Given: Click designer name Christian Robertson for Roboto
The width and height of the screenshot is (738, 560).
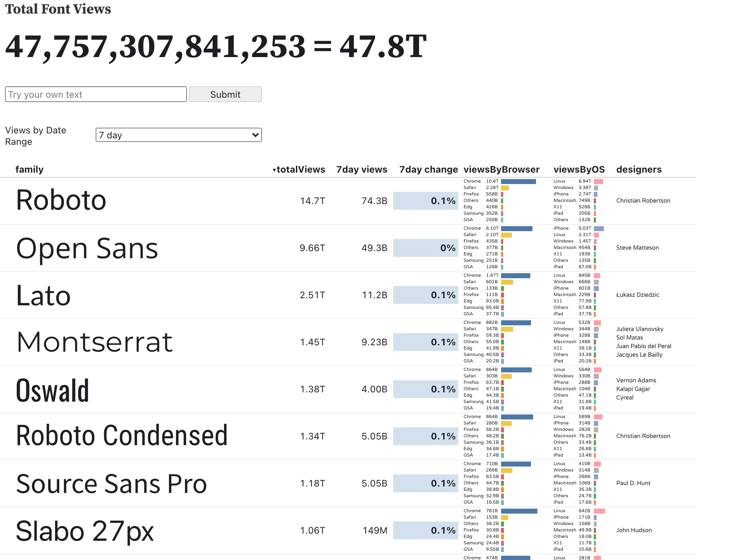Looking at the screenshot, I should click(643, 200).
